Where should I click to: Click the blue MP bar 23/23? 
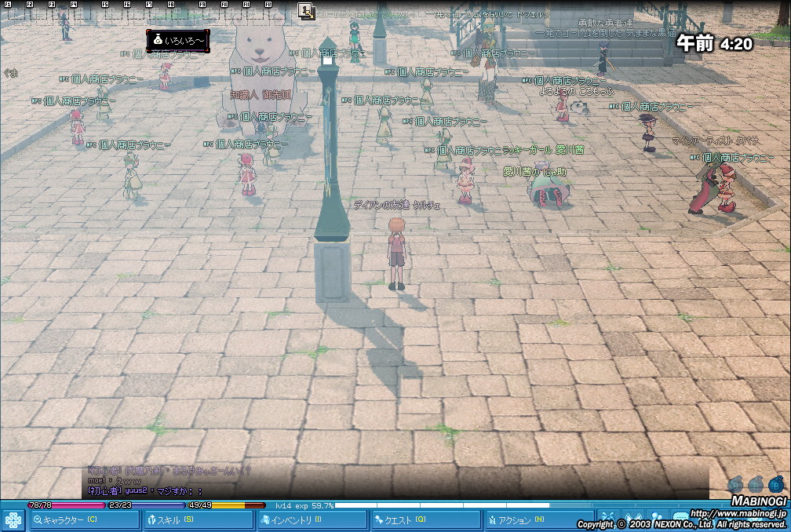[x=146, y=505]
